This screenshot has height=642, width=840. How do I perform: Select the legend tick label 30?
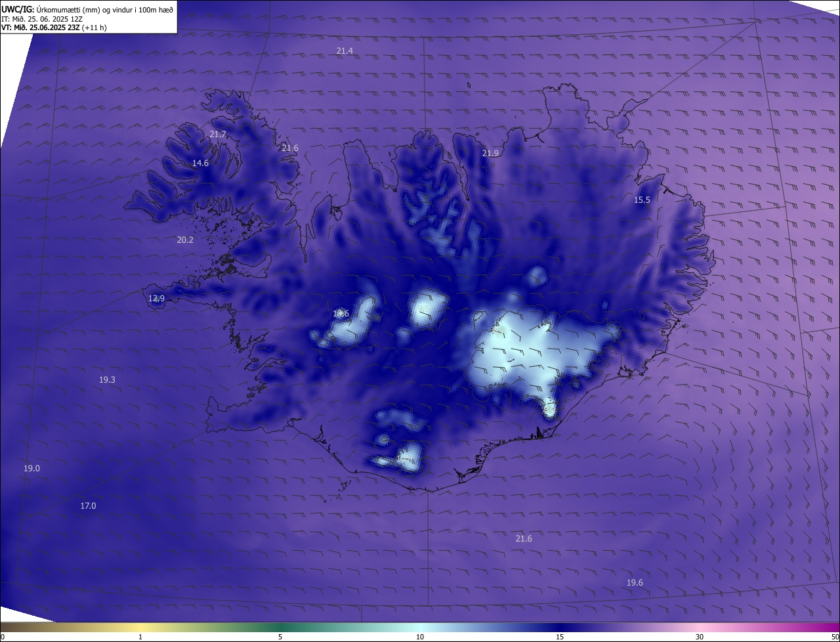pos(700,637)
